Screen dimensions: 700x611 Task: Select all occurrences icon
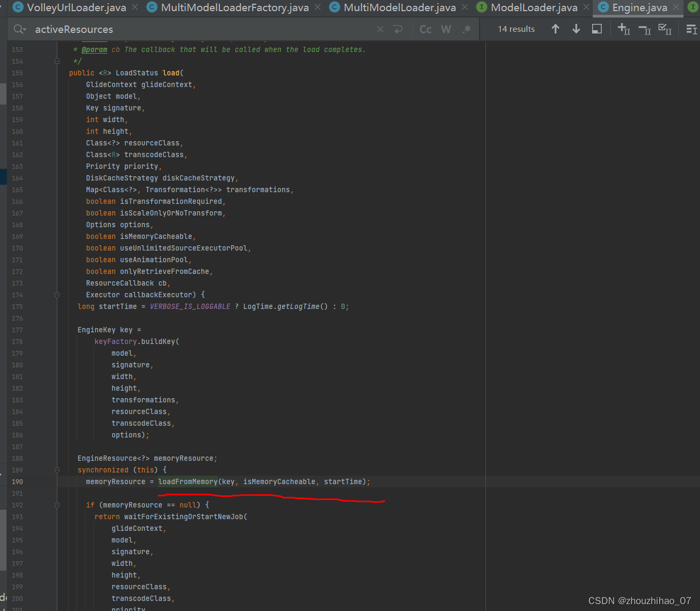(665, 29)
